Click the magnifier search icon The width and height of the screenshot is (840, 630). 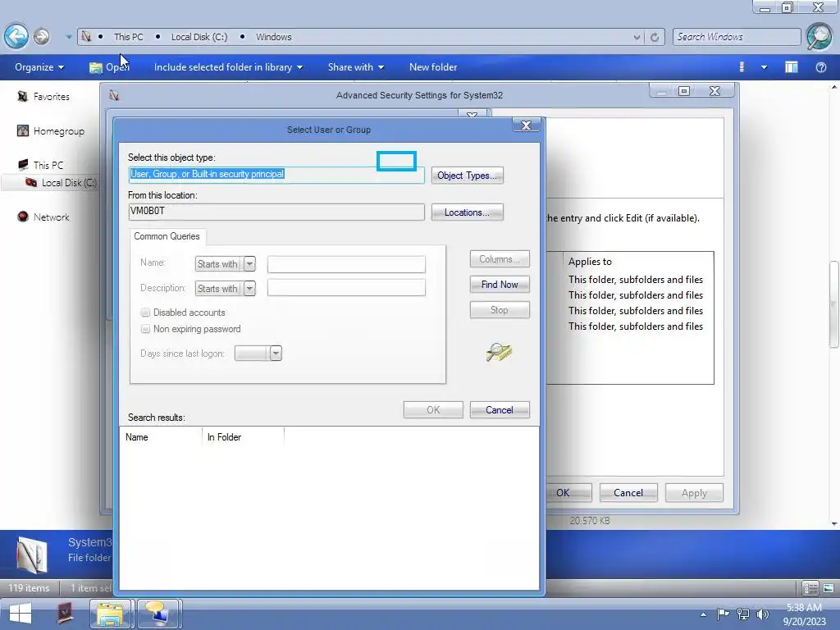(819, 36)
